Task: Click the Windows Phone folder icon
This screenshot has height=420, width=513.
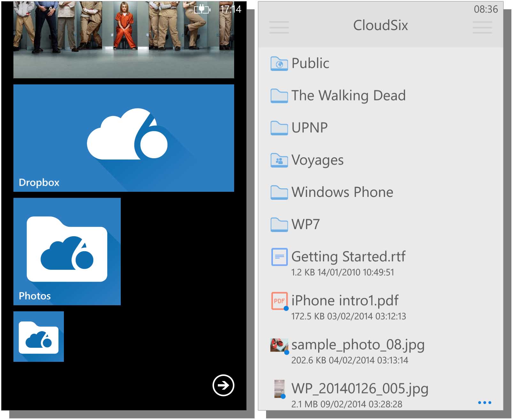Action: coord(279,192)
